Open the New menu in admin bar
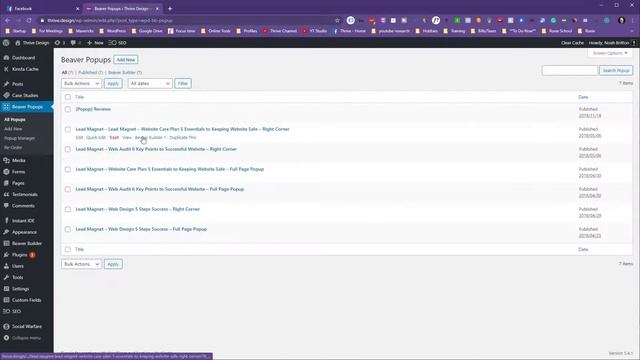This screenshot has height=360, width=640. tap(96, 42)
